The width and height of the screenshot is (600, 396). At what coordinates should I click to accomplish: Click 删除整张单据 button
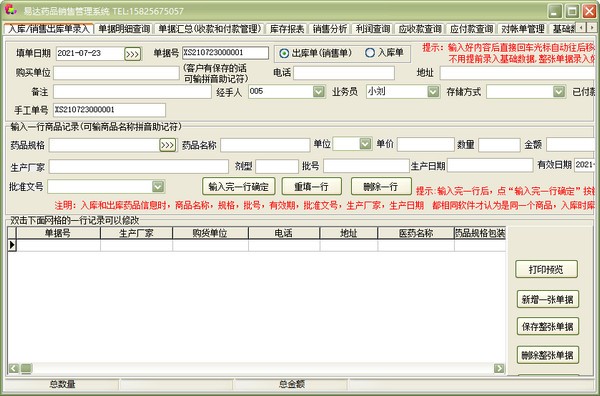(x=547, y=355)
